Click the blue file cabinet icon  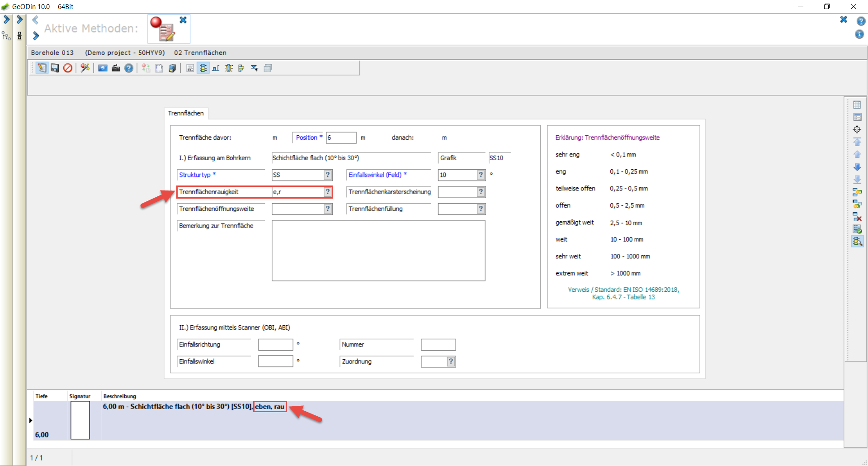pos(172,68)
